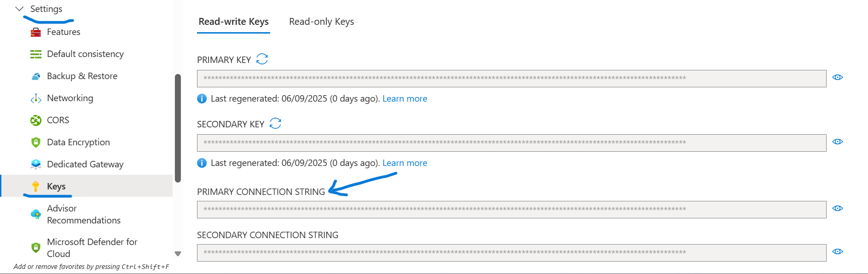Select the Read-write Keys tab
The height and width of the screenshot is (274, 868).
click(233, 22)
